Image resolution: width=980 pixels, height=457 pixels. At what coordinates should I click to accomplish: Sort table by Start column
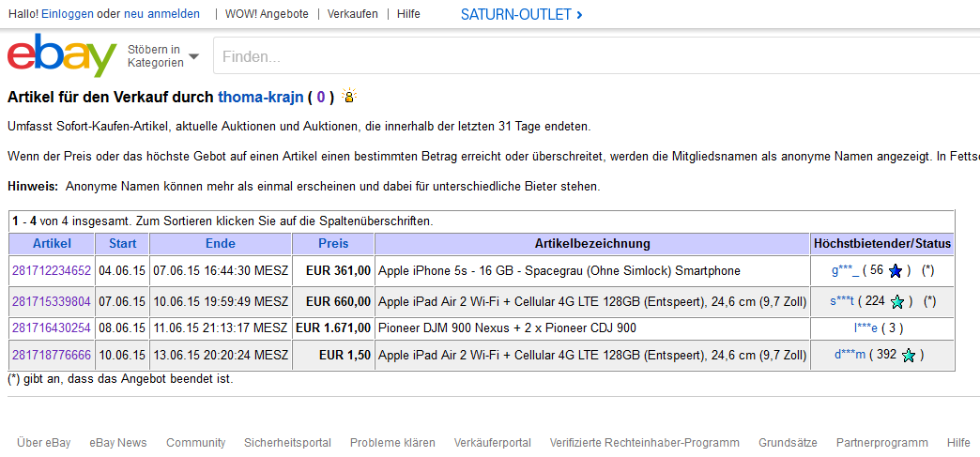click(122, 243)
